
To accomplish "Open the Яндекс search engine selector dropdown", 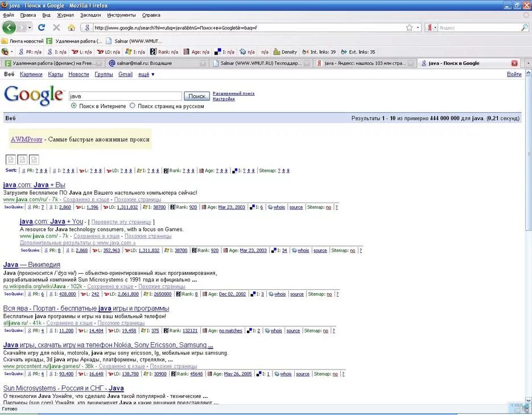I will pyautogui.click(x=435, y=27).
